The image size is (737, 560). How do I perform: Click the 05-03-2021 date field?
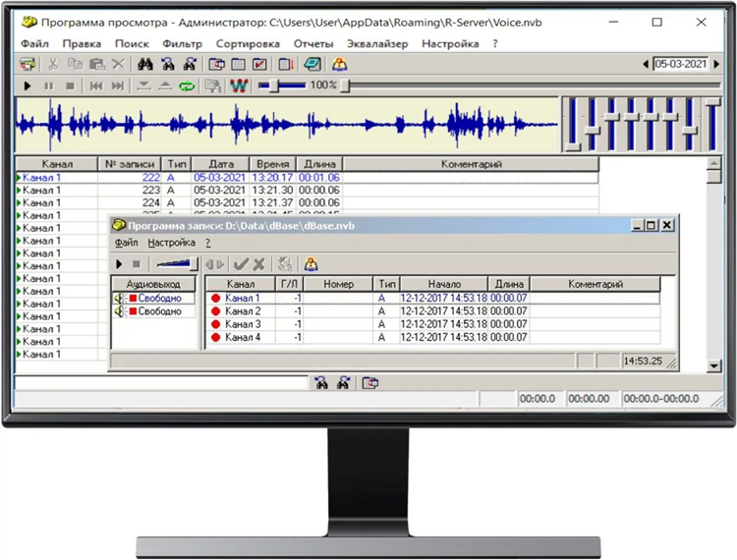point(681,64)
